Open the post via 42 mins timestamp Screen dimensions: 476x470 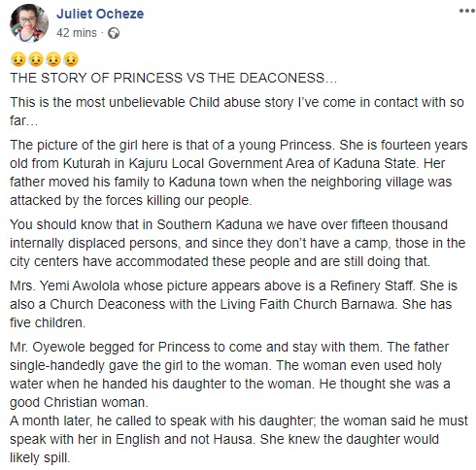77,33
